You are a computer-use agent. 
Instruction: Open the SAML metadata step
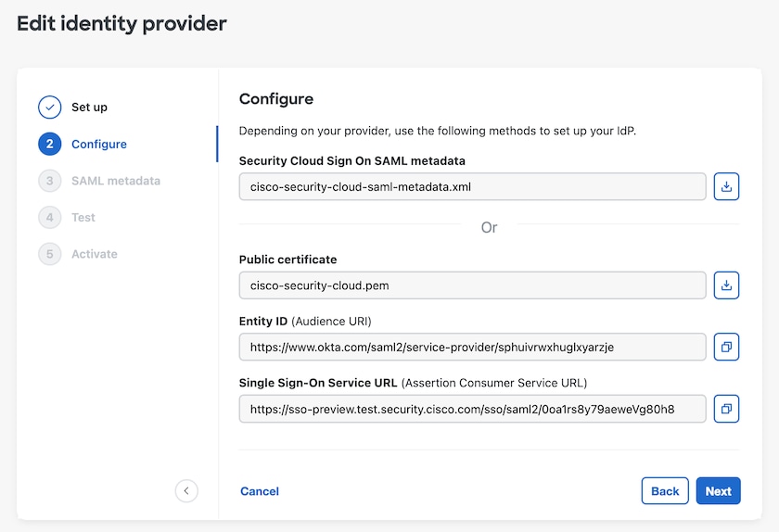(x=116, y=181)
